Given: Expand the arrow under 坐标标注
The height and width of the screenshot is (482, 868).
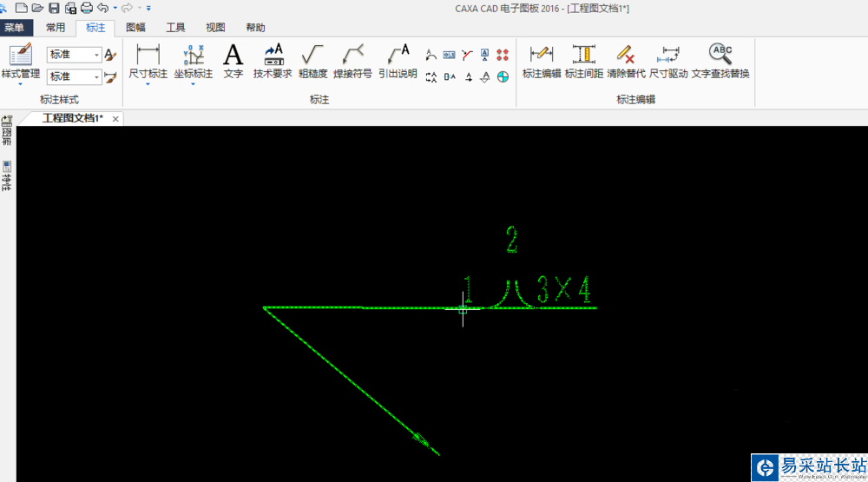Looking at the screenshot, I should (194, 84).
